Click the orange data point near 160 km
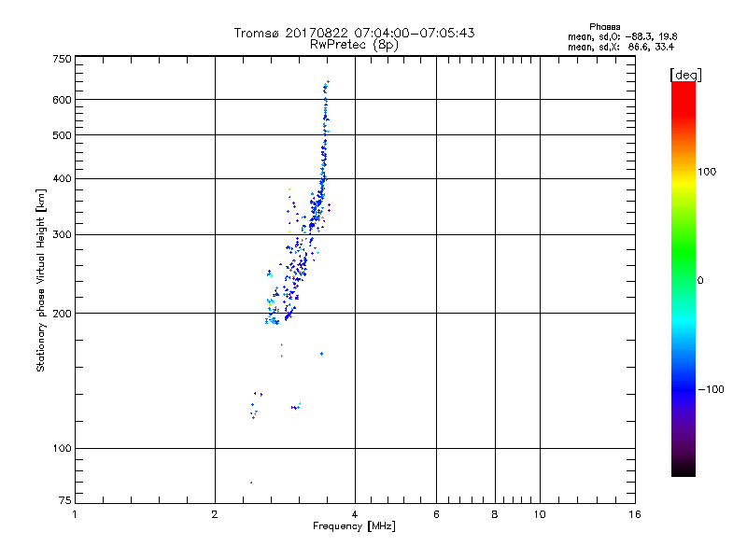Image resolution: width=747 pixels, height=560 pixels. point(282,356)
